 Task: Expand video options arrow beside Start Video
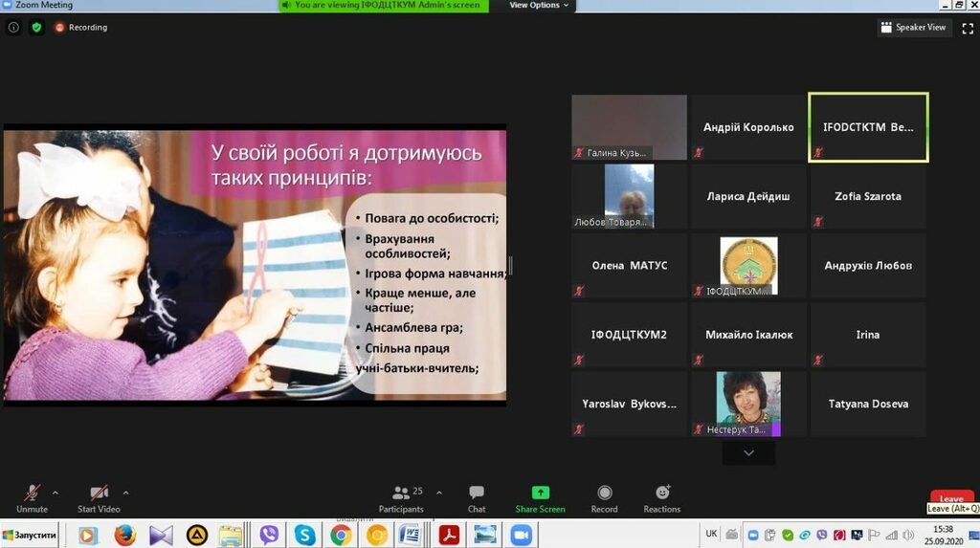(x=125, y=493)
